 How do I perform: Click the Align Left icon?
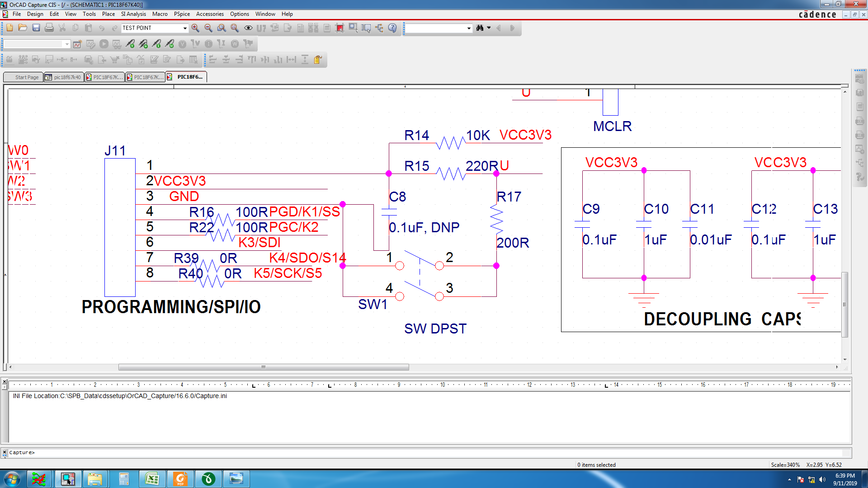coord(213,60)
